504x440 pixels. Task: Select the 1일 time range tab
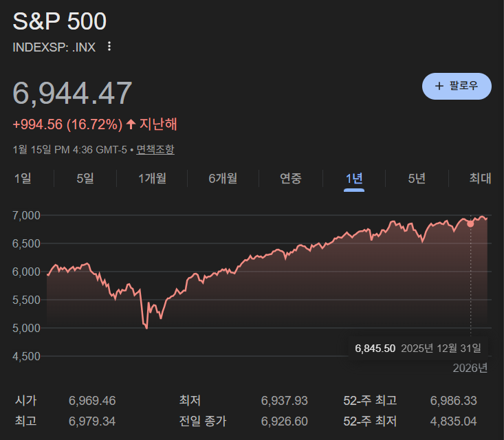click(23, 179)
